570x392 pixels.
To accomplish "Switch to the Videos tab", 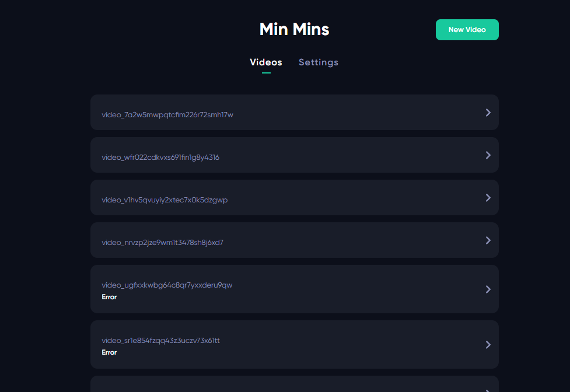I will tap(265, 62).
